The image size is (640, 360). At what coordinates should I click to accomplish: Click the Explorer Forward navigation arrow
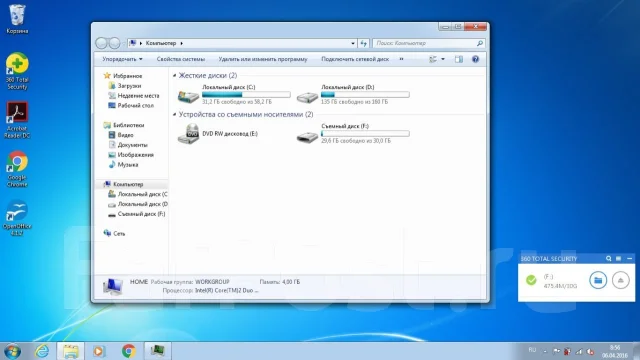(x=115, y=43)
